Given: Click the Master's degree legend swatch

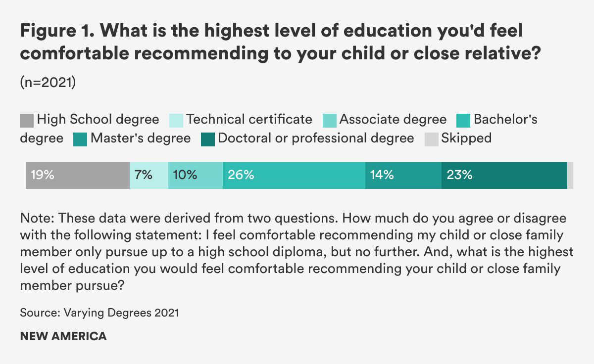Looking at the screenshot, I should point(80,139).
